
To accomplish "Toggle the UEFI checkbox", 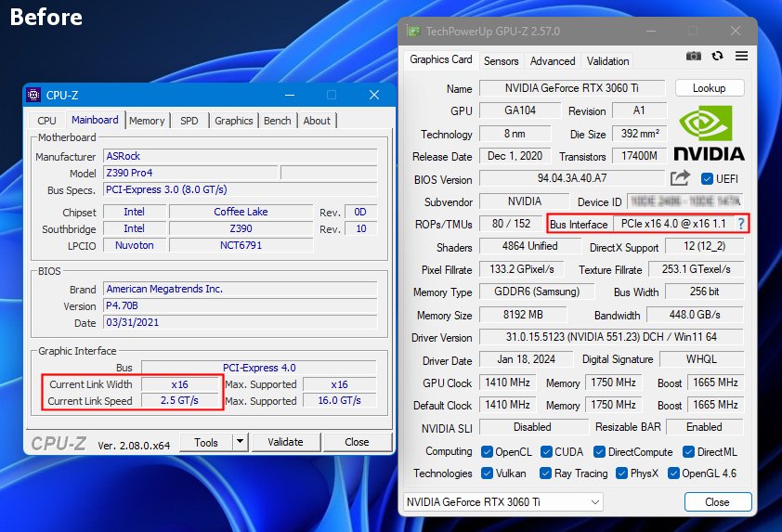I will [x=707, y=178].
